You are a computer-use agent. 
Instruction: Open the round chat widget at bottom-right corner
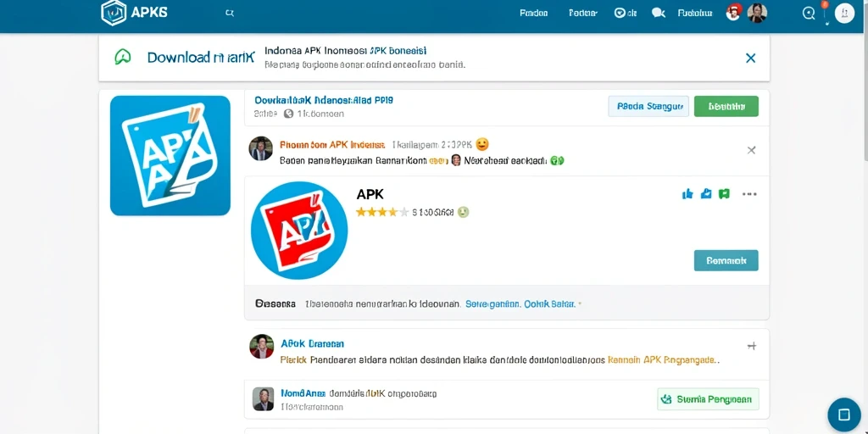point(844,415)
